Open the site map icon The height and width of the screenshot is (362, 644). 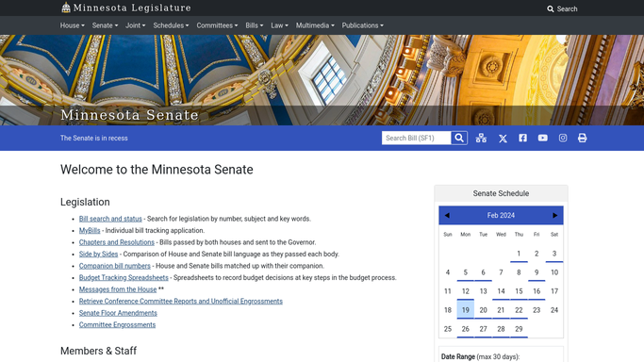click(481, 138)
